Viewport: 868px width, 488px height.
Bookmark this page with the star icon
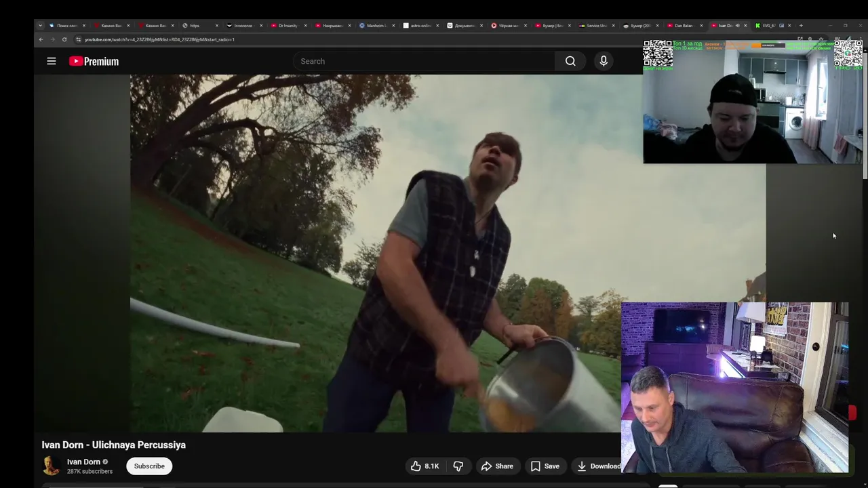821,39
